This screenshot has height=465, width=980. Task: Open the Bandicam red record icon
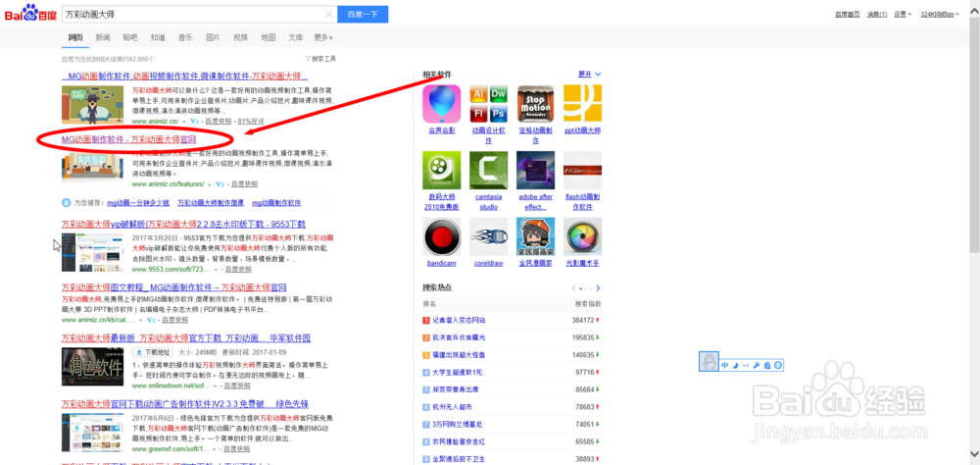[441, 236]
